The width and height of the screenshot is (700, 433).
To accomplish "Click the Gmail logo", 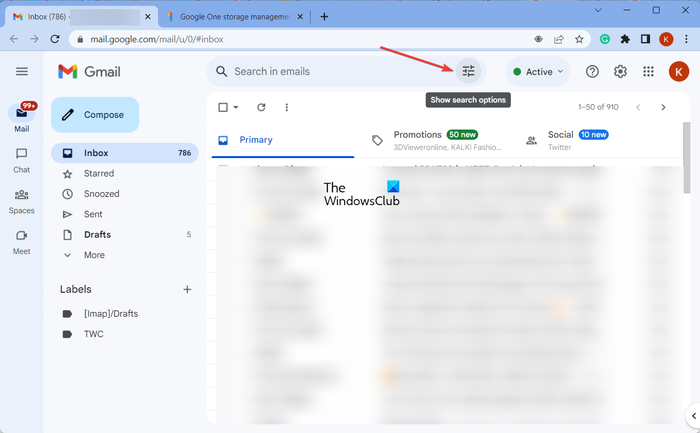I will click(89, 71).
